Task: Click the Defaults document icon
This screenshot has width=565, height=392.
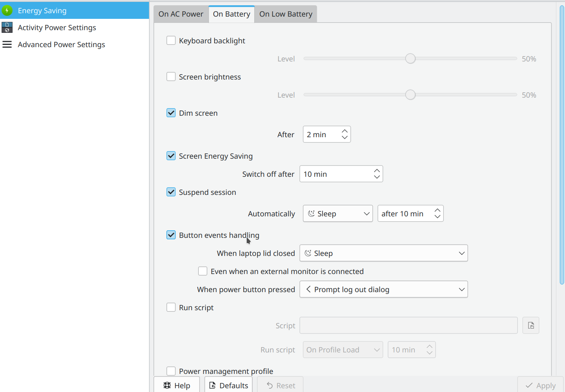Action: pyautogui.click(x=212, y=385)
